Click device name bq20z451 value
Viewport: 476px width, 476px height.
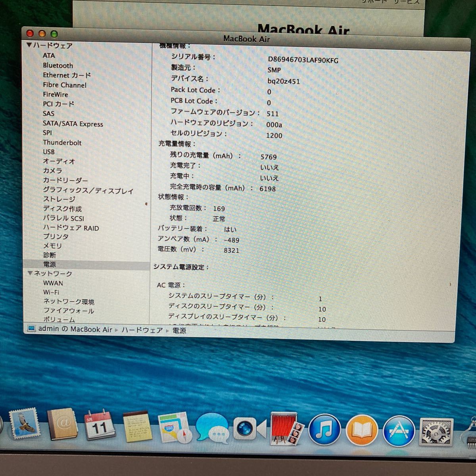pyautogui.click(x=284, y=81)
